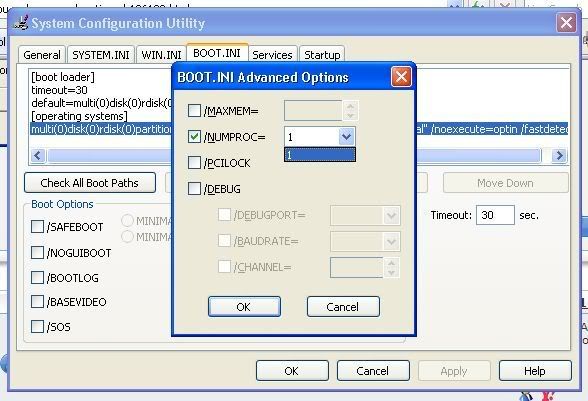Click the Apply button
Viewport: 588px width, 401px height.
[x=454, y=371]
